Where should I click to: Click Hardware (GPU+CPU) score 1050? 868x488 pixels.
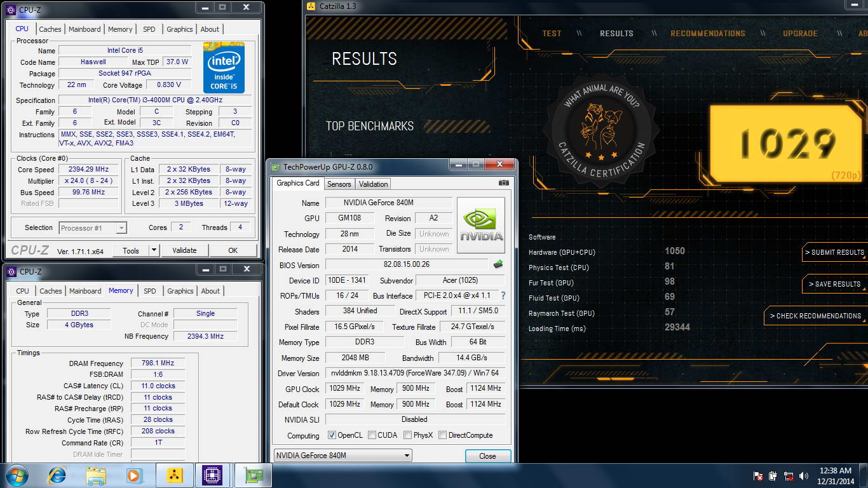(x=675, y=251)
